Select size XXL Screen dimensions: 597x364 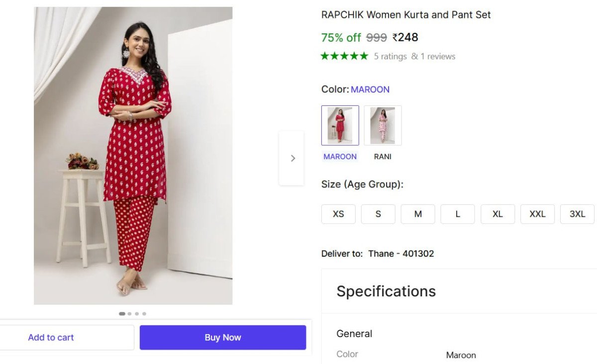coord(537,214)
